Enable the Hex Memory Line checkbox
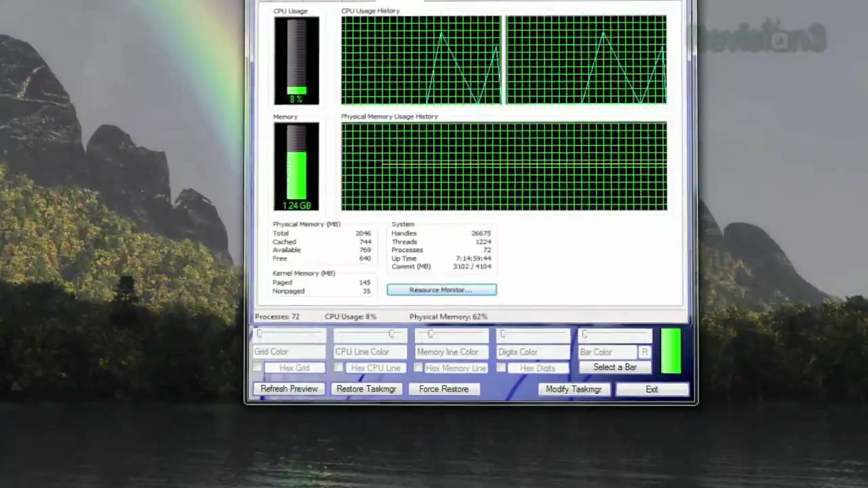This screenshot has height=488, width=868. (418, 367)
